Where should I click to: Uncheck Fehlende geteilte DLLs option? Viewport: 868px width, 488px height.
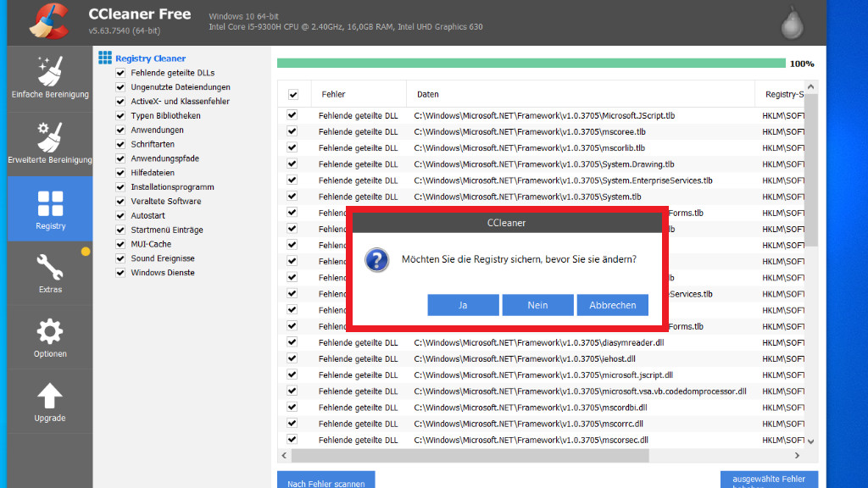tap(120, 73)
